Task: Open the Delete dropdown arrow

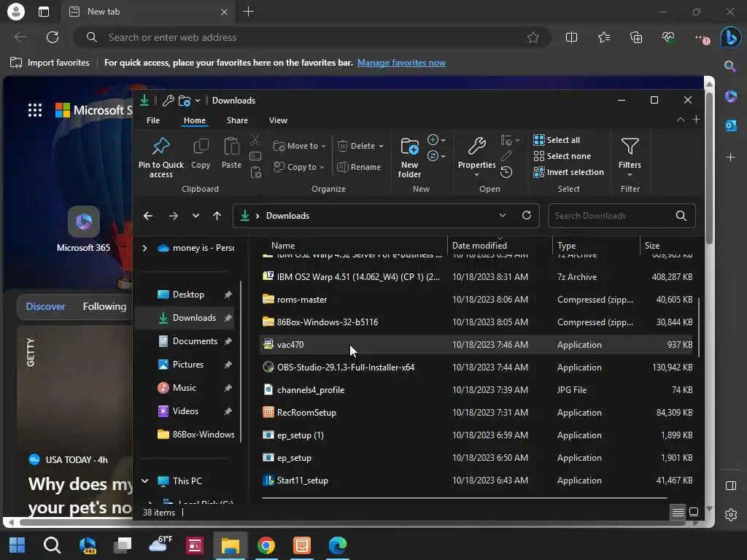Action: pyautogui.click(x=381, y=146)
